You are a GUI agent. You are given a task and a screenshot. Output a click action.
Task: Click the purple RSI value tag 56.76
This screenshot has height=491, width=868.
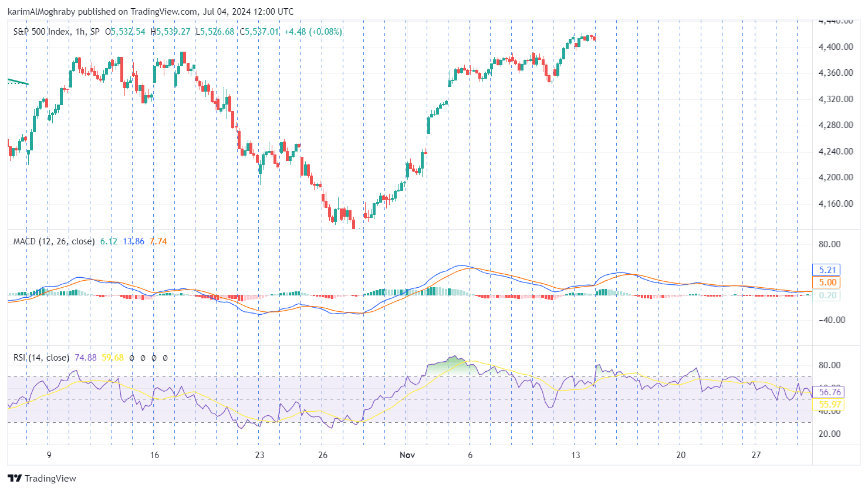tap(829, 392)
